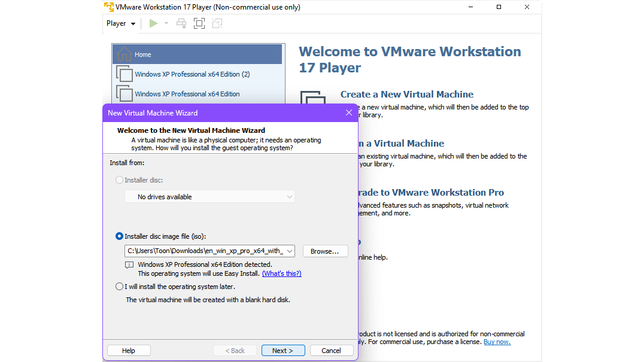This screenshot has width=644, height=362.
Task: Click the Virtual Machine open heading
Action: (x=401, y=143)
